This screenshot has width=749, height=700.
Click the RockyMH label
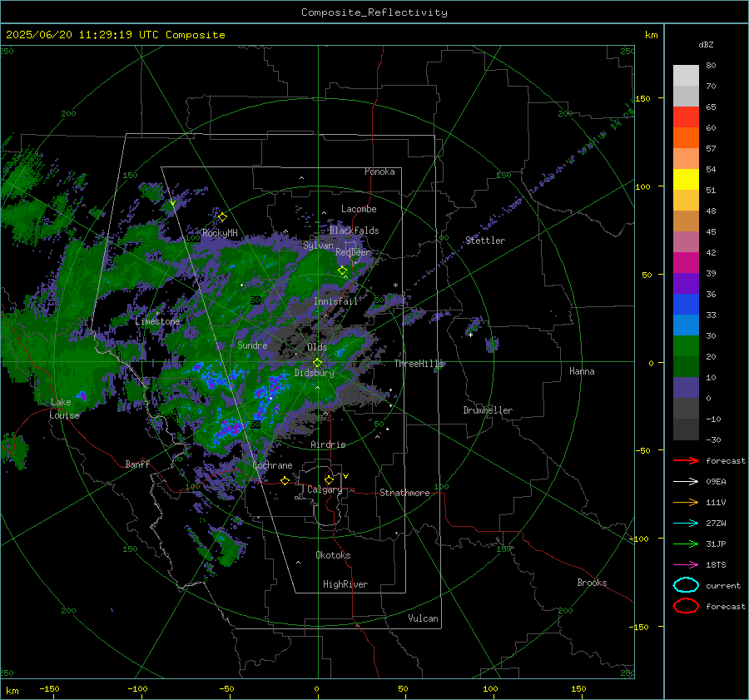coord(220,233)
